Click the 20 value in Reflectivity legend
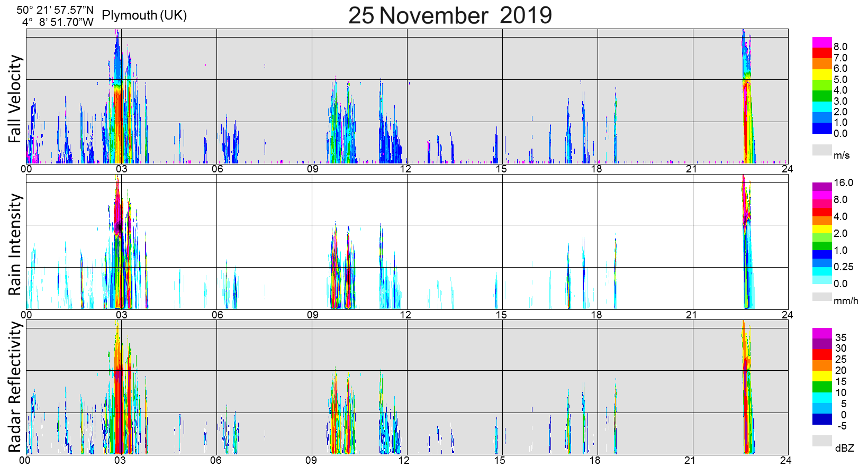The image size is (868, 476). (x=841, y=371)
